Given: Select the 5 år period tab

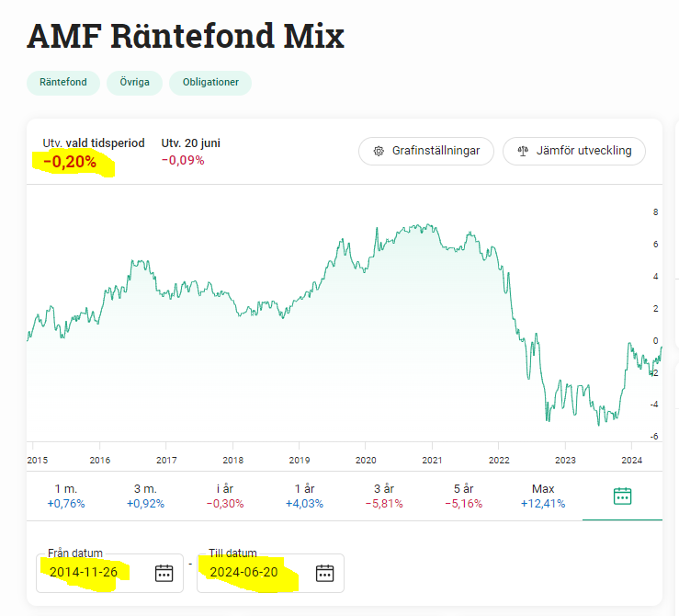Looking at the screenshot, I should click(x=463, y=496).
